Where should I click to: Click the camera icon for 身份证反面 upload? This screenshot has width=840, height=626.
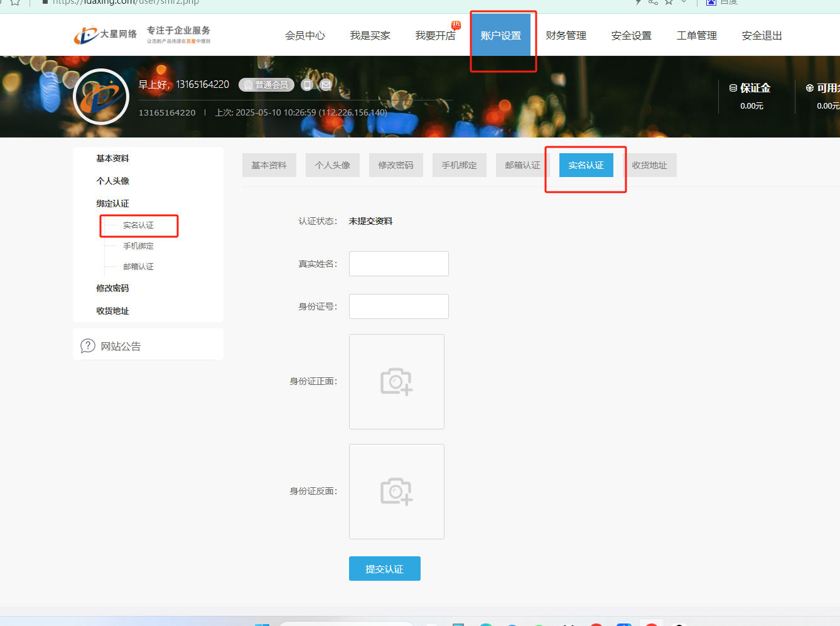tap(396, 492)
